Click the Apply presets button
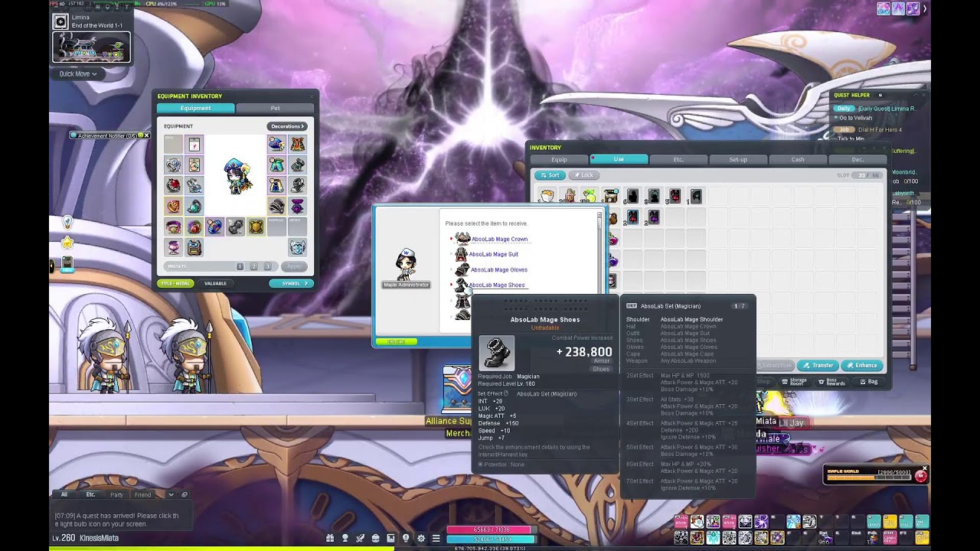Viewport: 980px width, 551px height. click(x=295, y=266)
